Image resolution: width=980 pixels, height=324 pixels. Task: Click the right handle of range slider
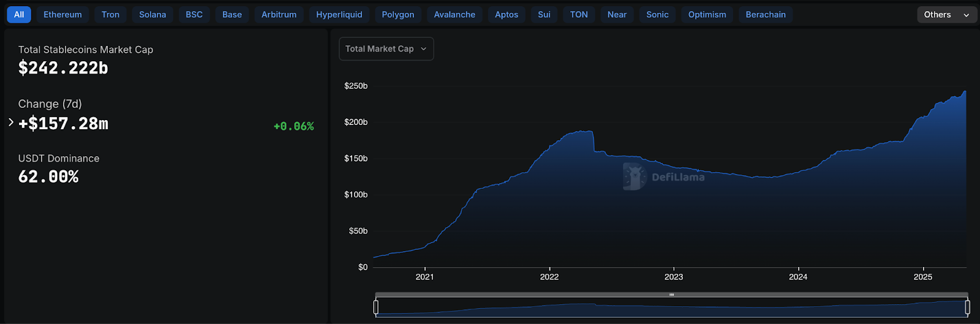967,307
